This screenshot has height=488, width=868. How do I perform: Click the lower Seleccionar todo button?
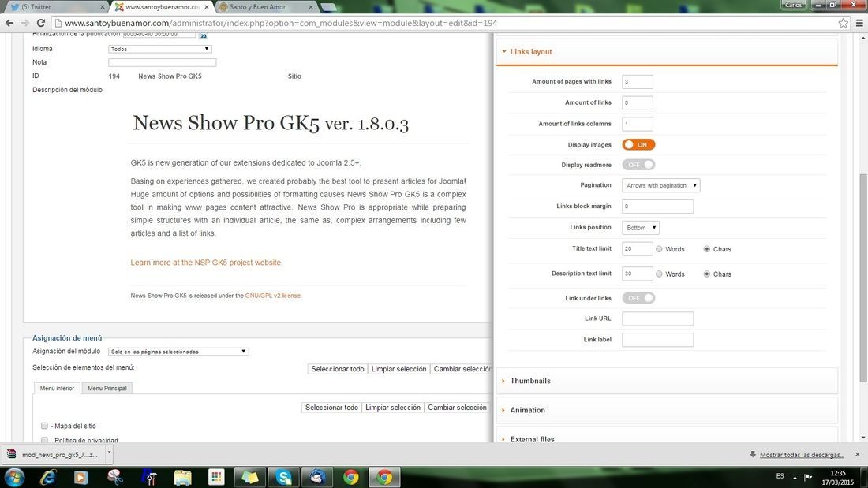pyautogui.click(x=331, y=408)
